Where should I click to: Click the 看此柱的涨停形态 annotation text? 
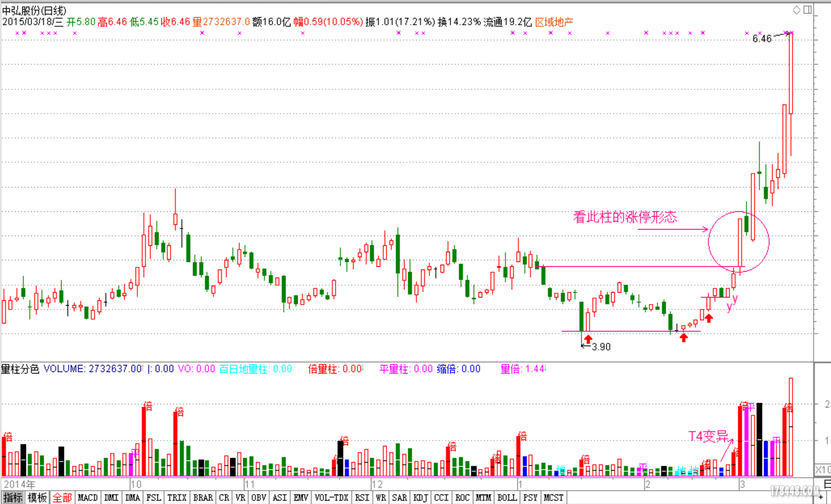click(624, 217)
